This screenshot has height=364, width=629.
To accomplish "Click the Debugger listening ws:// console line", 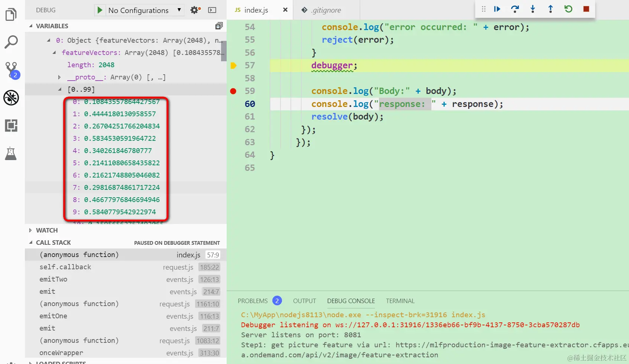I will click(410, 325).
